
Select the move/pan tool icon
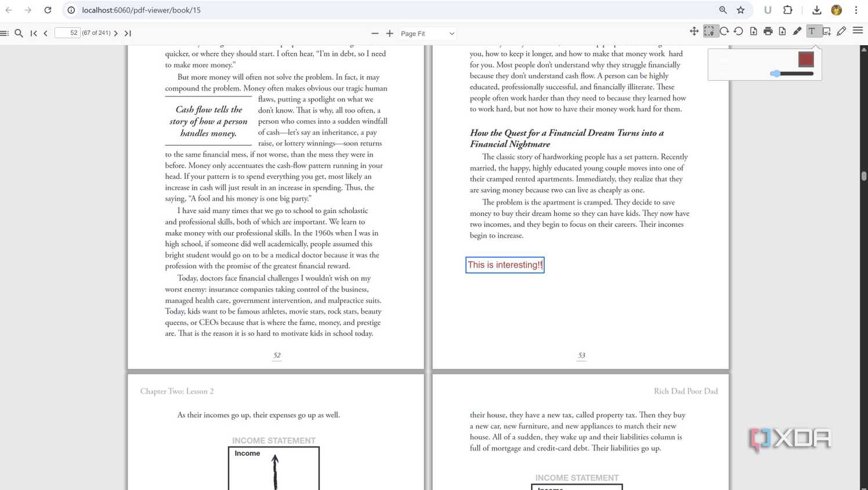click(694, 31)
